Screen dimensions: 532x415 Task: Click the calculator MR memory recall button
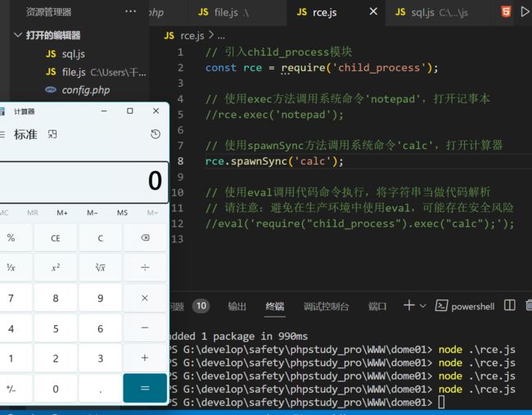click(x=33, y=213)
